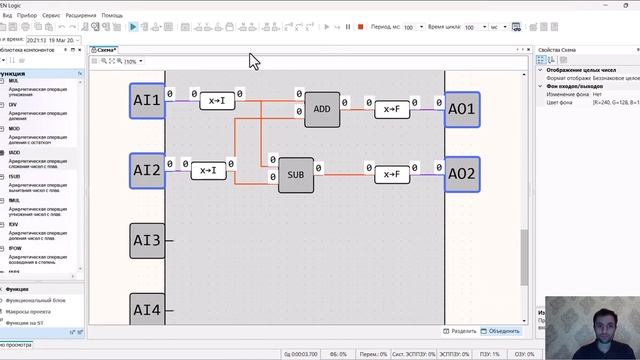The image size is (640, 360).
Task: Open Макросы проекта category
Action: tap(28, 312)
